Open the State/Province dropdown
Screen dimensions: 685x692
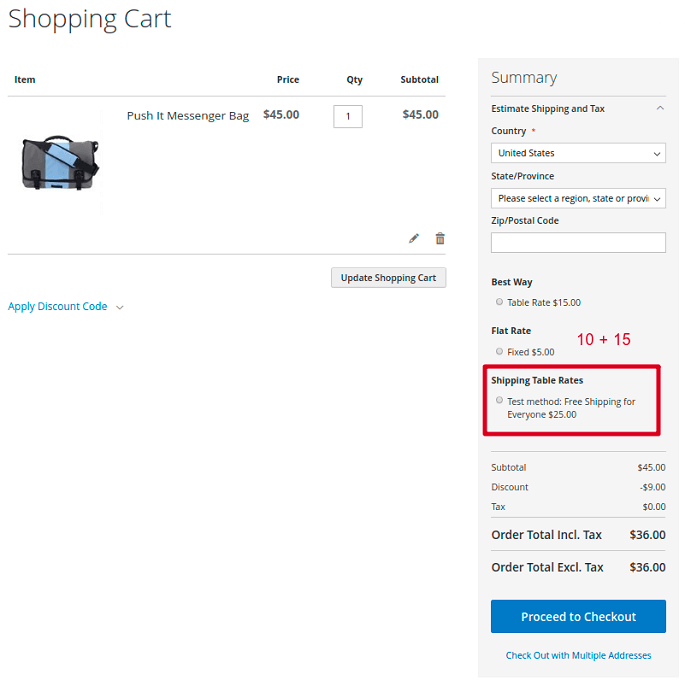coord(578,198)
